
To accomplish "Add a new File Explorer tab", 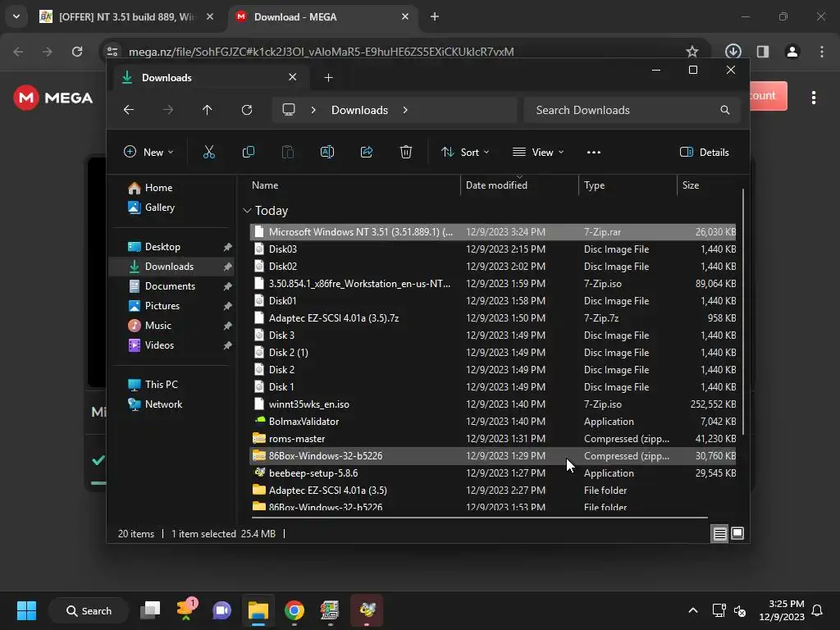I will [328, 78].
